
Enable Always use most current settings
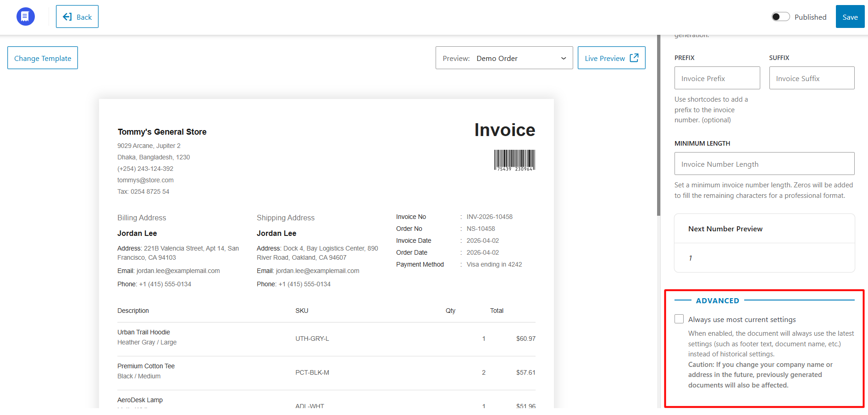(x=679, y=319)
